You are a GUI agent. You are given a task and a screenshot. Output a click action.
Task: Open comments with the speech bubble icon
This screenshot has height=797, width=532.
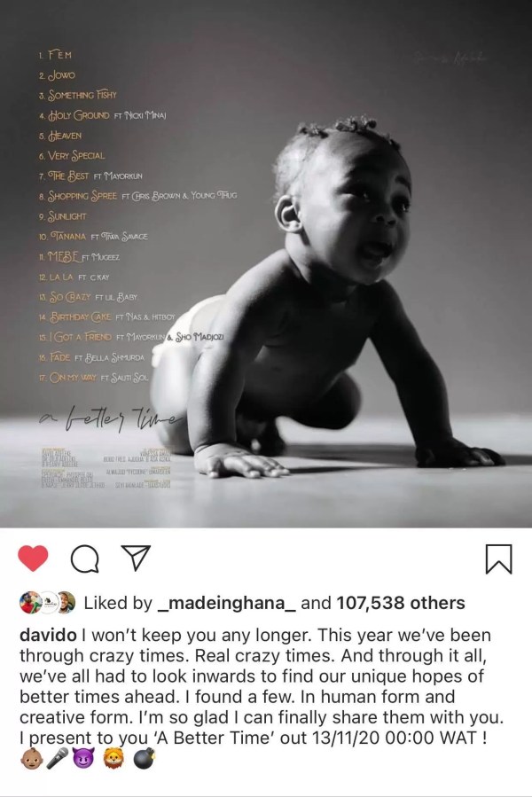(x=85, y=559)
